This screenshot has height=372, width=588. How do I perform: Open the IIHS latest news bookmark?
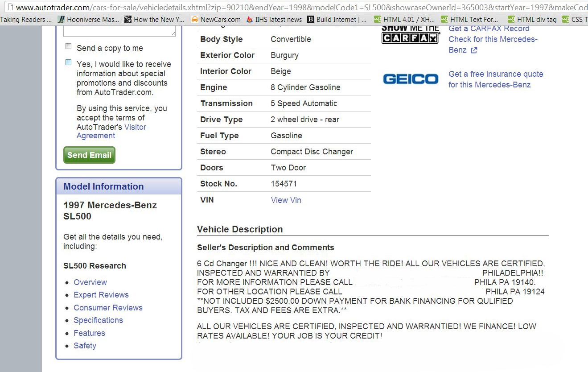[274, 20]
